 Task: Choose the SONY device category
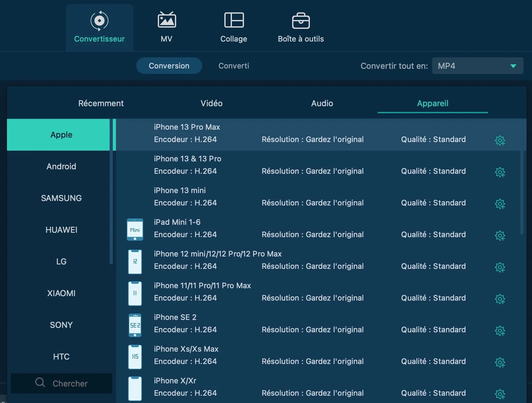click(58, 325)
